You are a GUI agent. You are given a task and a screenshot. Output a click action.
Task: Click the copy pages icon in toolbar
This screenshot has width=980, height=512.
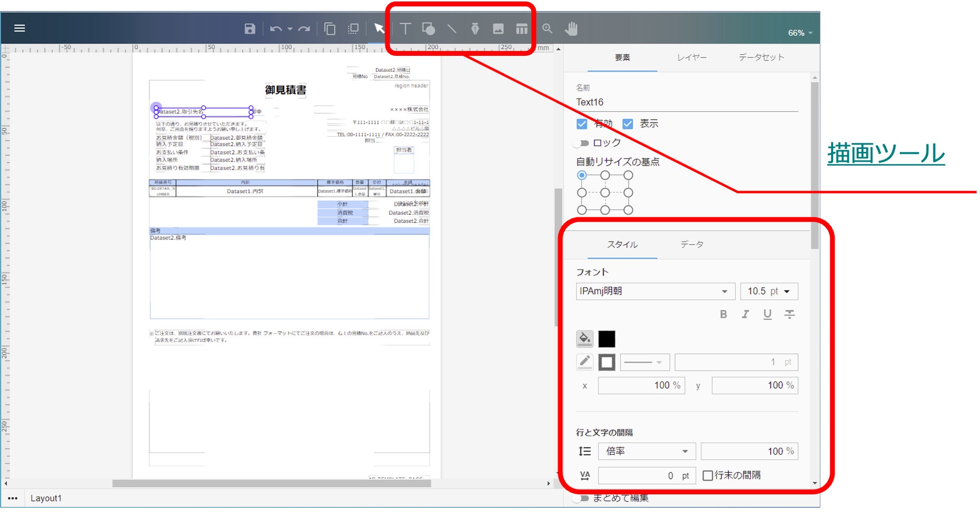pyautogui.click(x=330, y=29)
